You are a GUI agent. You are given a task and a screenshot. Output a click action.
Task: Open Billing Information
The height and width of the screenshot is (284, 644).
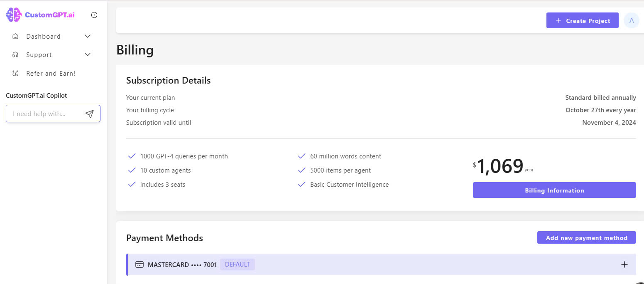(x=554, y=190)
